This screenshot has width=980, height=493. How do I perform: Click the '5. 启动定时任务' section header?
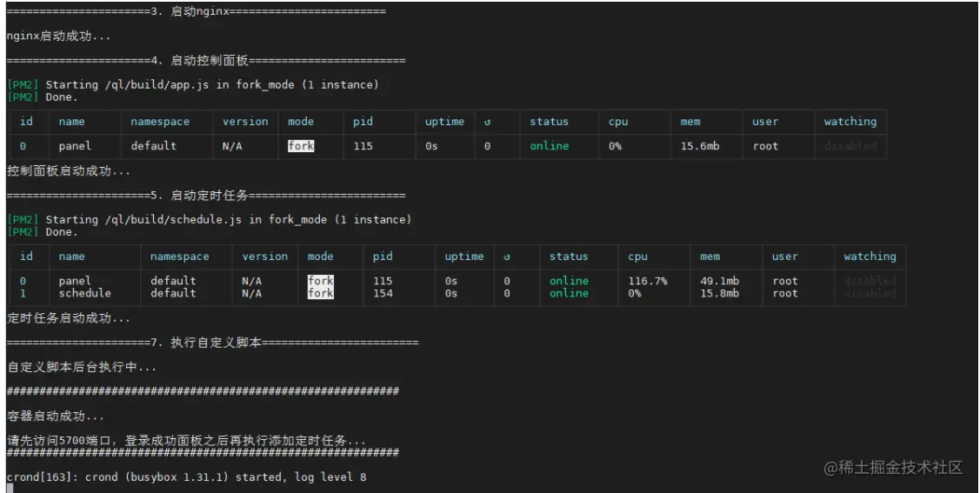[x=206, y=195]
